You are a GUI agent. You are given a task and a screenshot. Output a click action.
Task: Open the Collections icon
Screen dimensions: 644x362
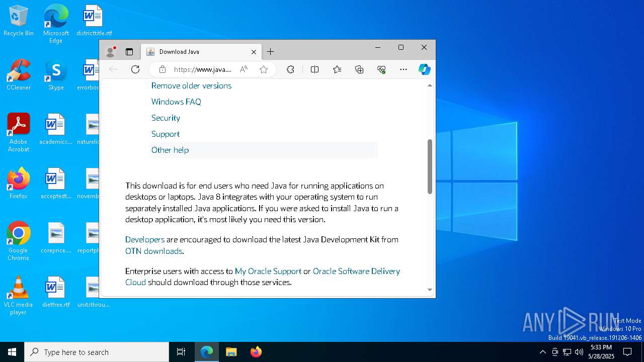359,69
